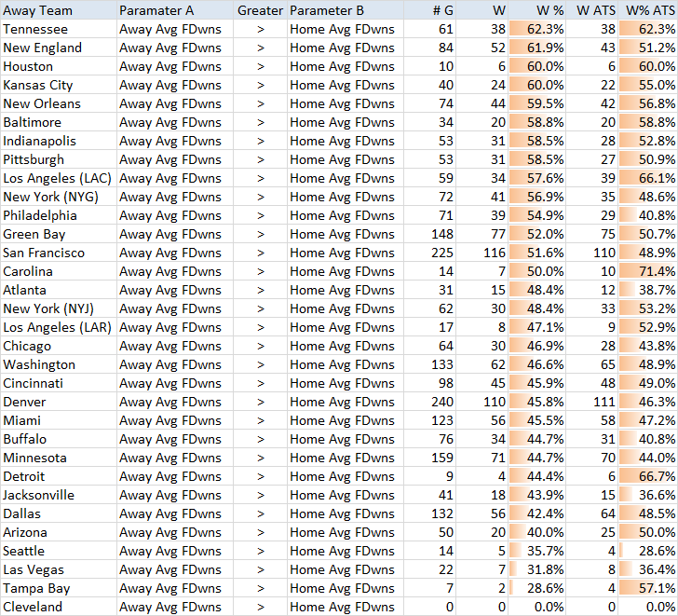This screenshot has width=678, height=616.
Task: Click the 'Minnesota' team cell
Action: [x=59, y=458]
